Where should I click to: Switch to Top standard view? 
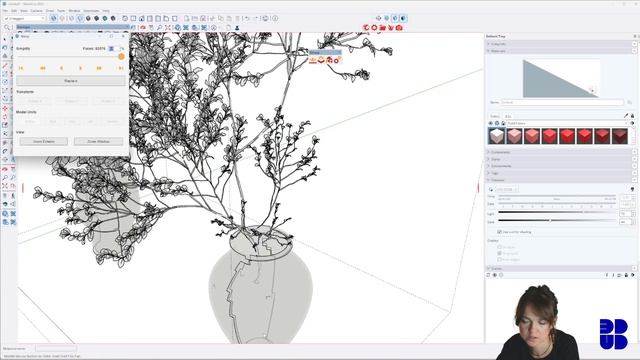click(x=133, y=18)
